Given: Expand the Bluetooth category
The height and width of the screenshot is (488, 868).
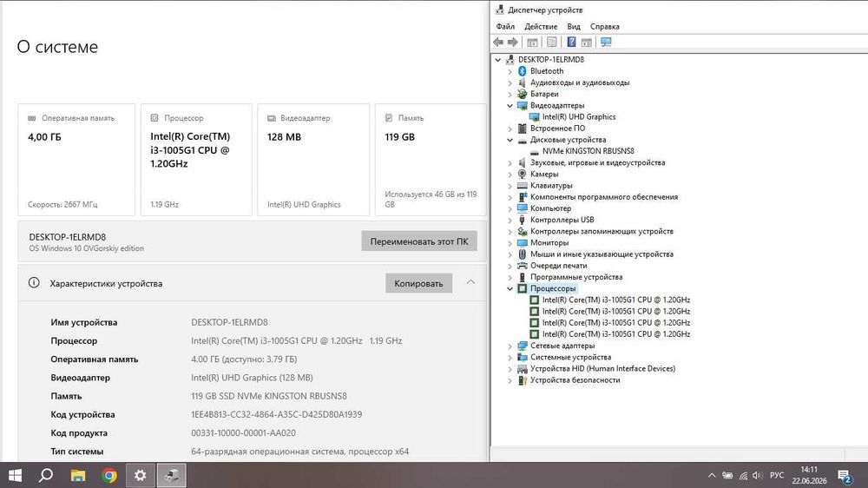Looking at the screenshot, I should coord(510,71).
